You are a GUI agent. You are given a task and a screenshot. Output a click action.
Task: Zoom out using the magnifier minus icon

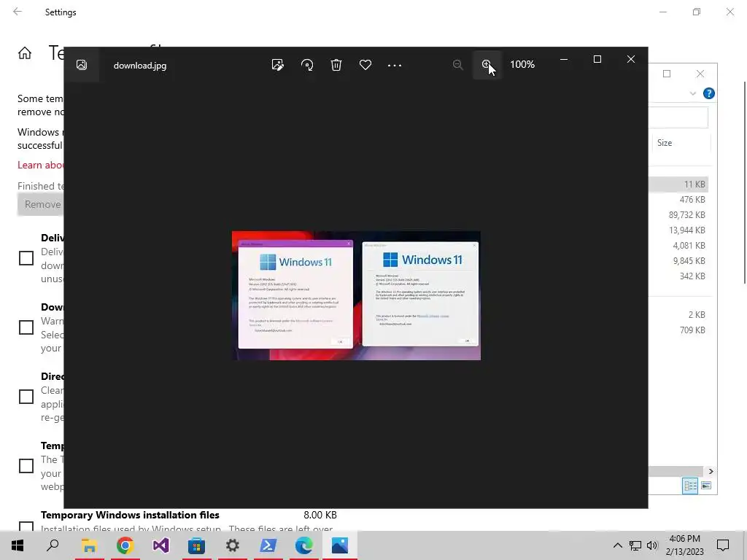click(457, 64)
